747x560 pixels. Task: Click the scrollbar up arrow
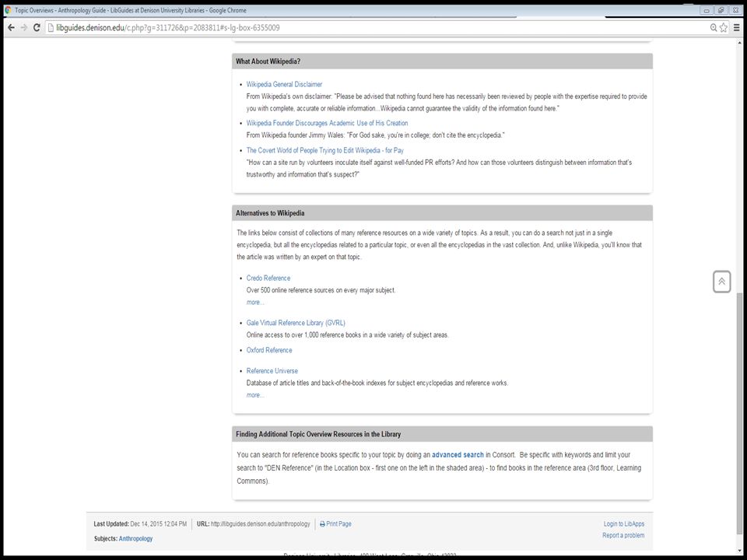(739, 43)
